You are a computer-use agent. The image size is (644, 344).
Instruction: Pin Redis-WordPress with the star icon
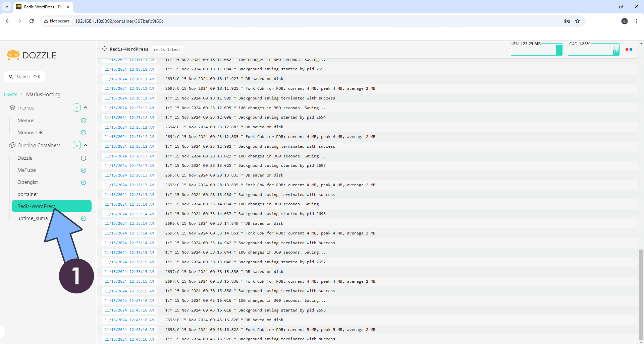(x=104, y=49)
